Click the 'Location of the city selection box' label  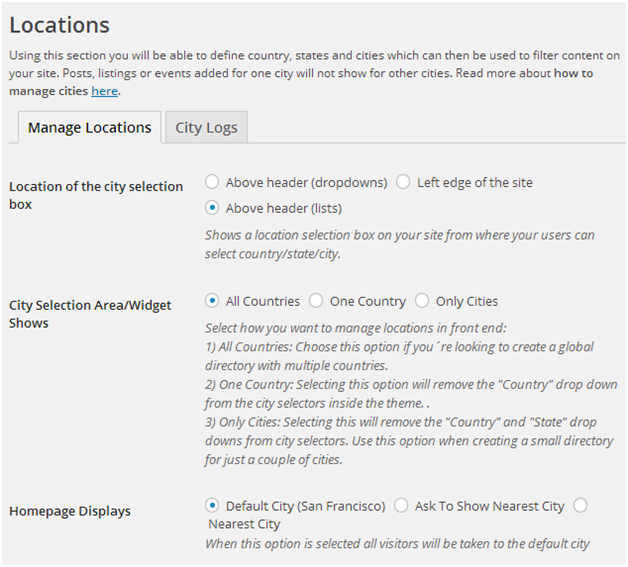coord(96,195)
